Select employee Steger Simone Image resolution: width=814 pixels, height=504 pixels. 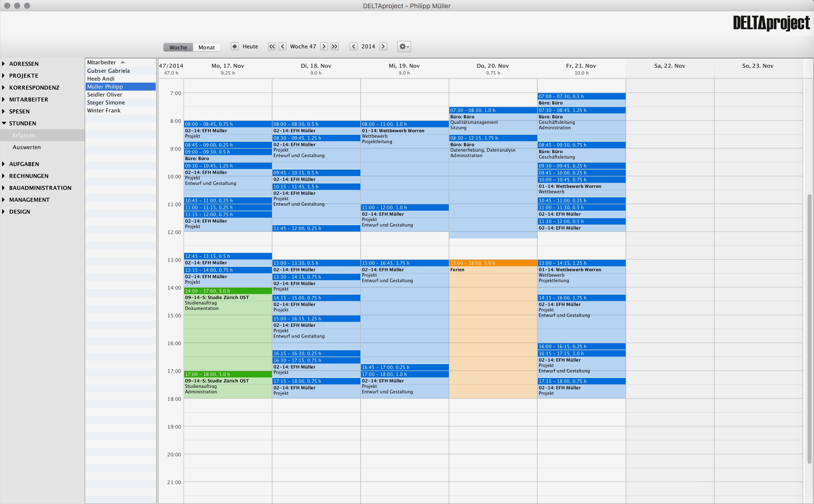pos(106,103)
